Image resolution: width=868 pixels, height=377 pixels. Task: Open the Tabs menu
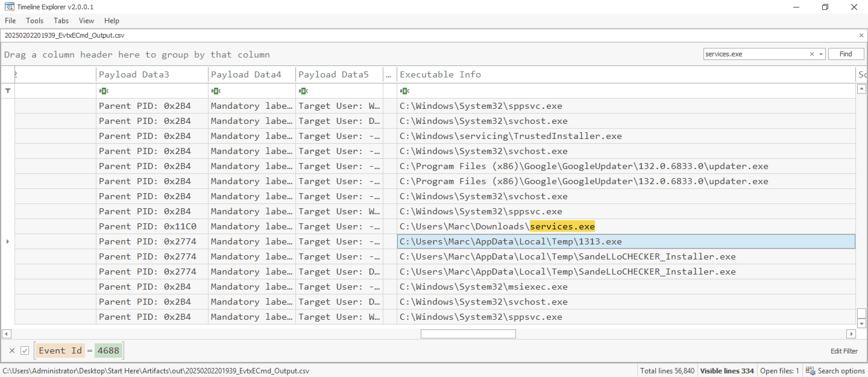(61, 20)
